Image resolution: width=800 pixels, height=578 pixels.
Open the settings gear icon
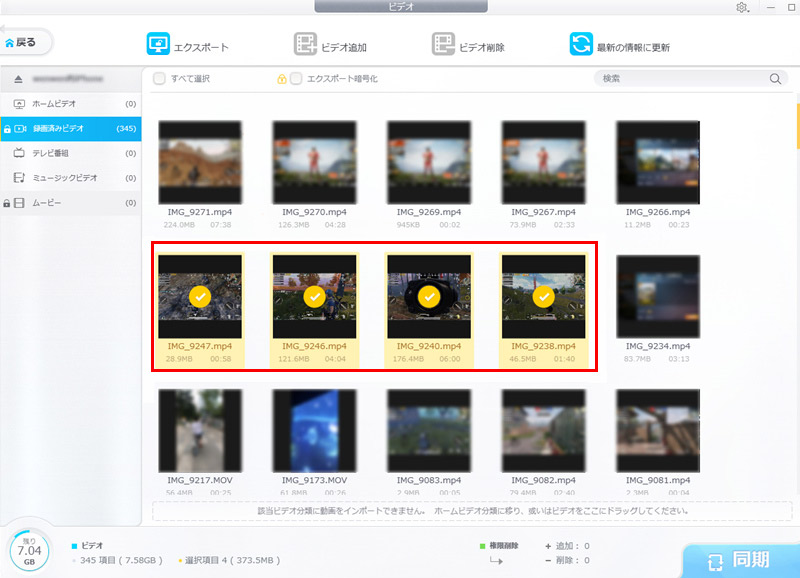742,7
